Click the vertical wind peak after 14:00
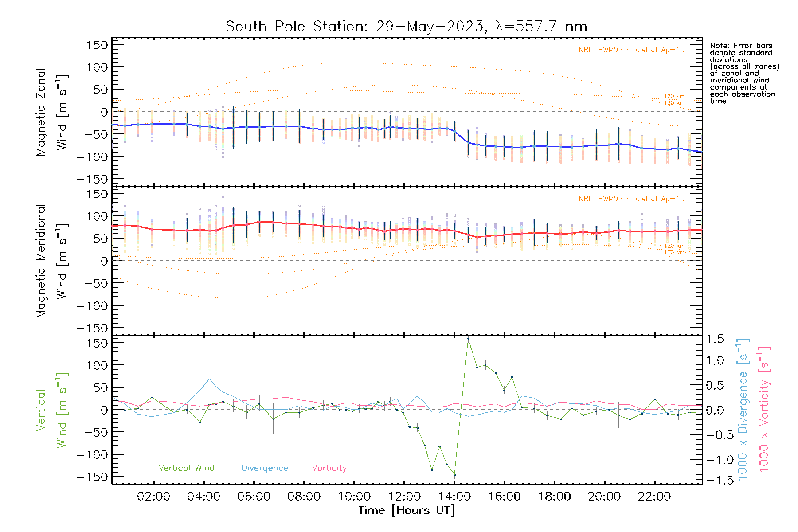The height and width of the screenshot is (532, 798). pos(468,339)
